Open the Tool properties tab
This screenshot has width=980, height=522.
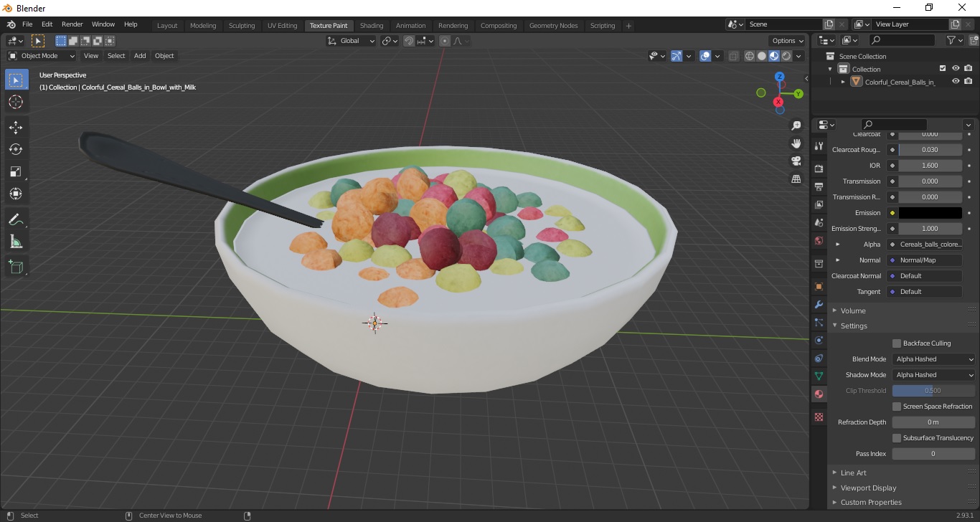(x=819, y=146)
